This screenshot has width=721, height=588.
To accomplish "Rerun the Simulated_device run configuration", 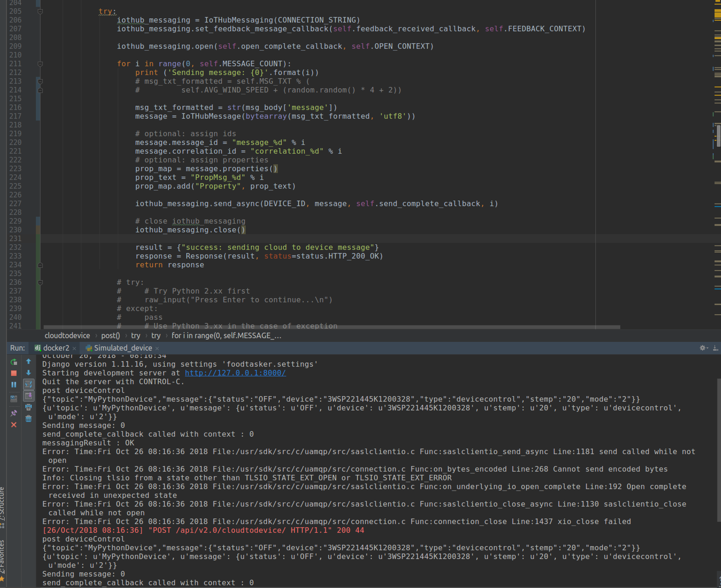I will click(14, 362).
